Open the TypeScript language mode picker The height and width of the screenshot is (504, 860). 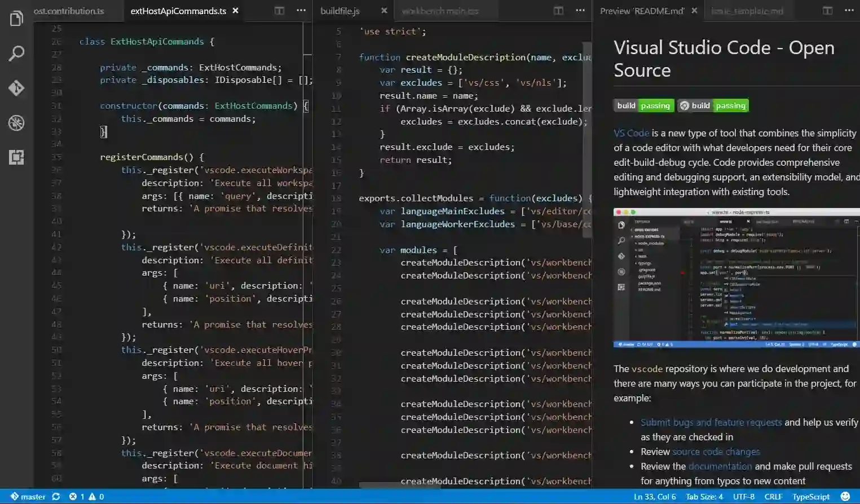(810, 497)
